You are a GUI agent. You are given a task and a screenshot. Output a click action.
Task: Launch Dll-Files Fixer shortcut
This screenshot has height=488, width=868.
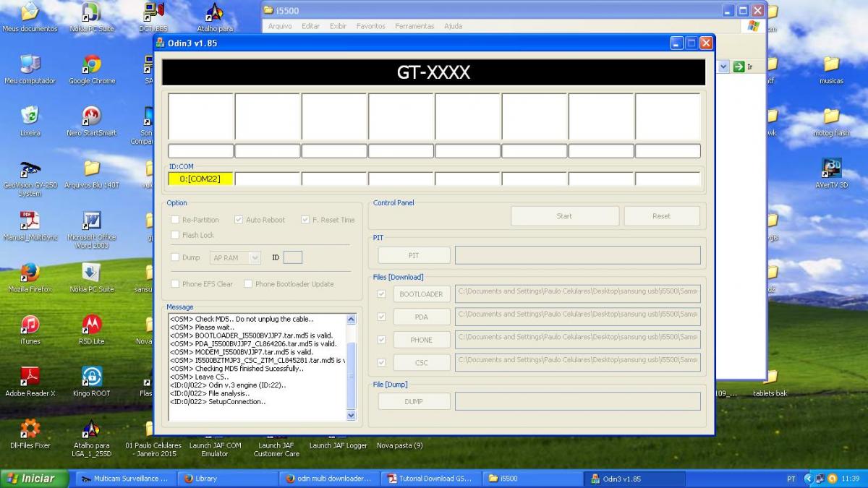pyautogui.click(x=30, y=434)
